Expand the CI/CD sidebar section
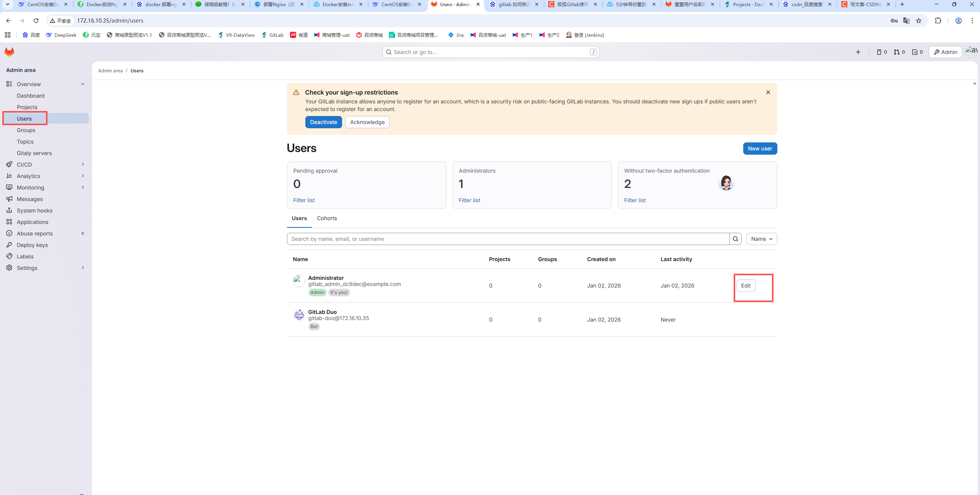This screenshot has width=980, height=495. (45, 165)
